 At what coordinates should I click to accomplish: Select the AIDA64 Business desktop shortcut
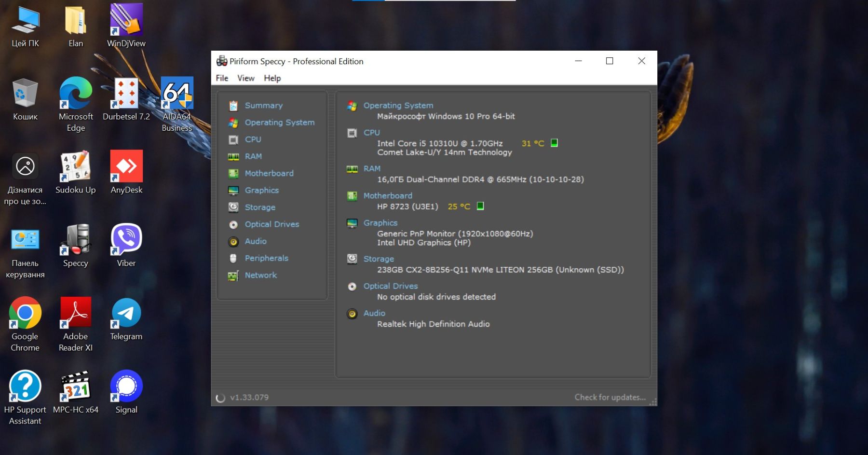click(x=177, y=104)
